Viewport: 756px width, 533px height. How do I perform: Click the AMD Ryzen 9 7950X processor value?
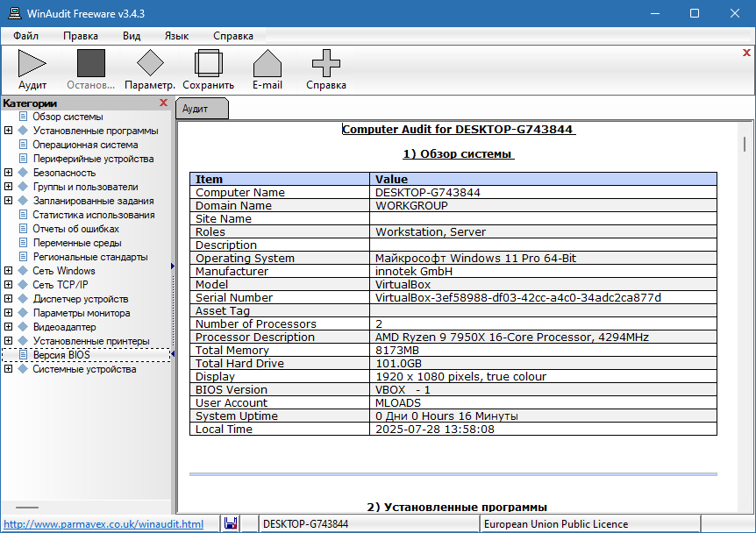[x=511, y=337]
